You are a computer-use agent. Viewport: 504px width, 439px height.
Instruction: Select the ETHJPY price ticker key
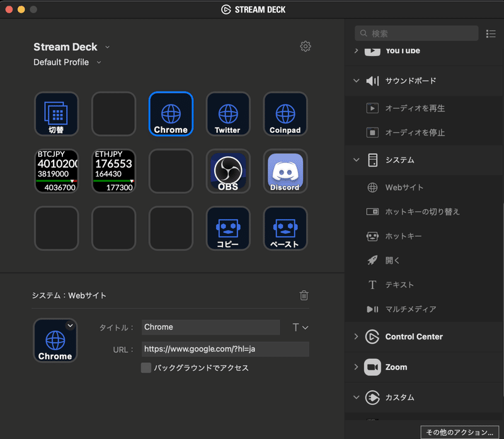click(x=114, y=171)
